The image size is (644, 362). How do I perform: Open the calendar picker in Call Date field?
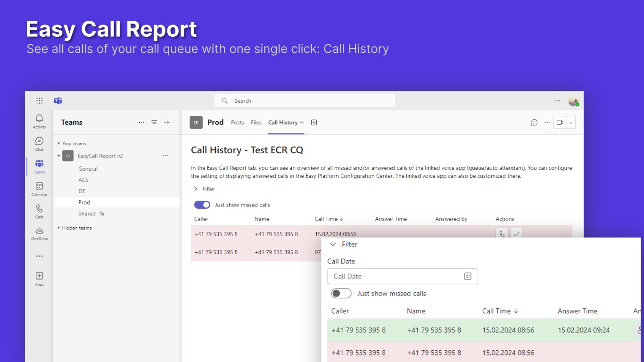tap(468, 276)
